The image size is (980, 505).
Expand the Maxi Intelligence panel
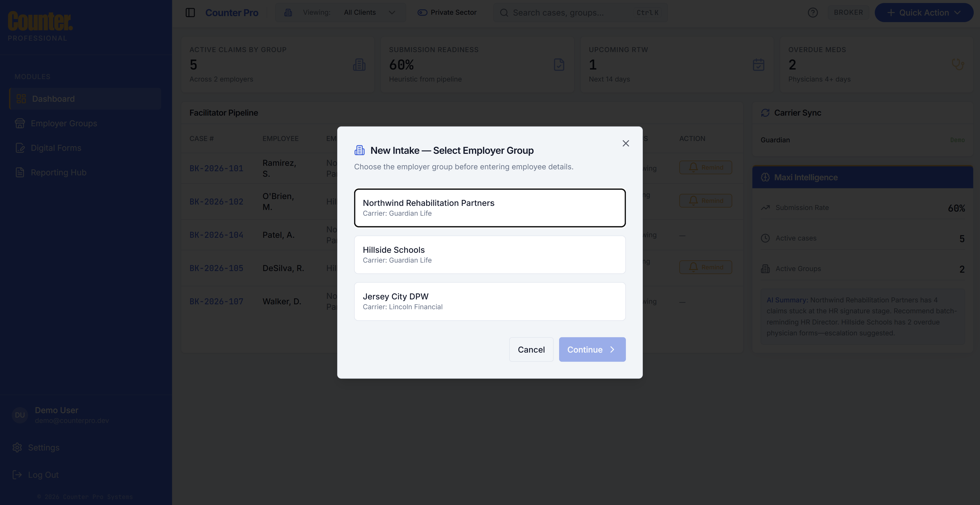click(x=862, y=177)
